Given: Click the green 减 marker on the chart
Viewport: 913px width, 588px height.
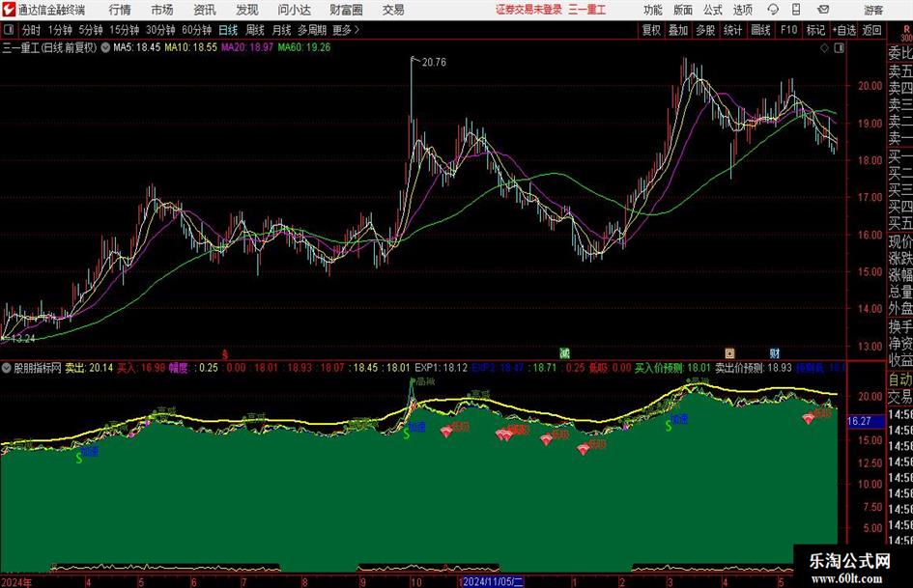Looking at the screenshot, I should point(564,352).
